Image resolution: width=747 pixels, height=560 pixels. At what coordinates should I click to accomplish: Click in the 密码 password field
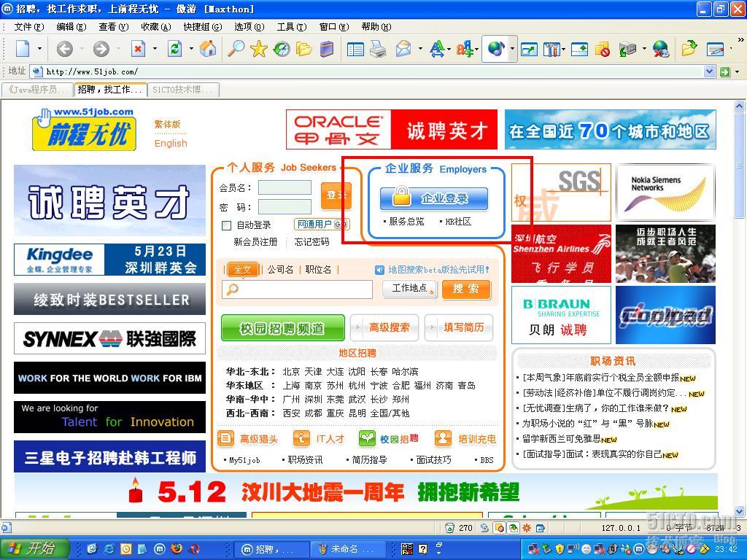point(285,206)
